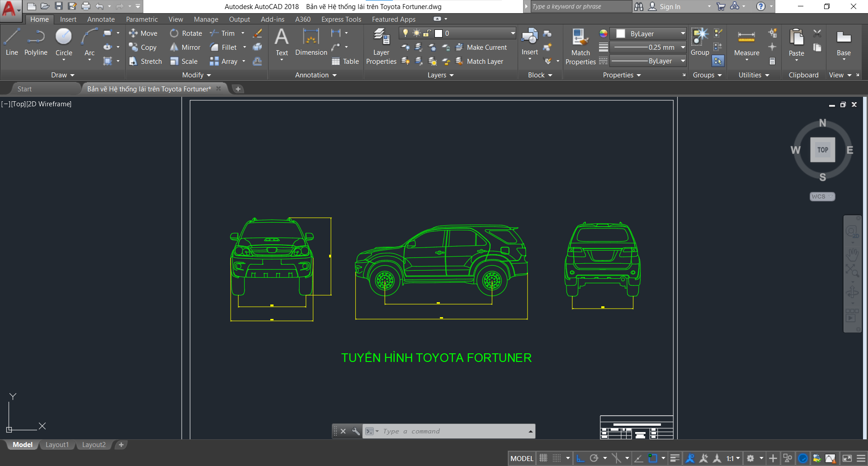Click the WCS button under ViewCube
Viewport: 868px width, 466px height.
(822, 196)
